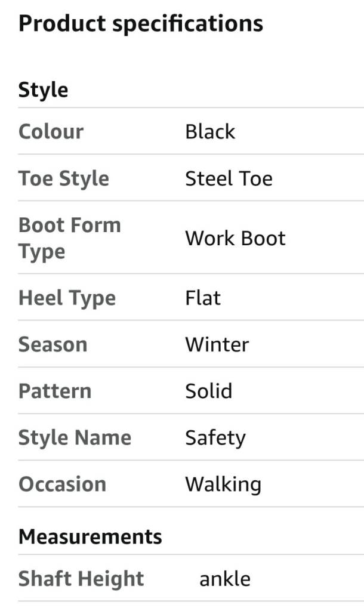This screenshot has height=611, width=364.
Task: Click the Style Name label
Action: [x=75, y=437]
